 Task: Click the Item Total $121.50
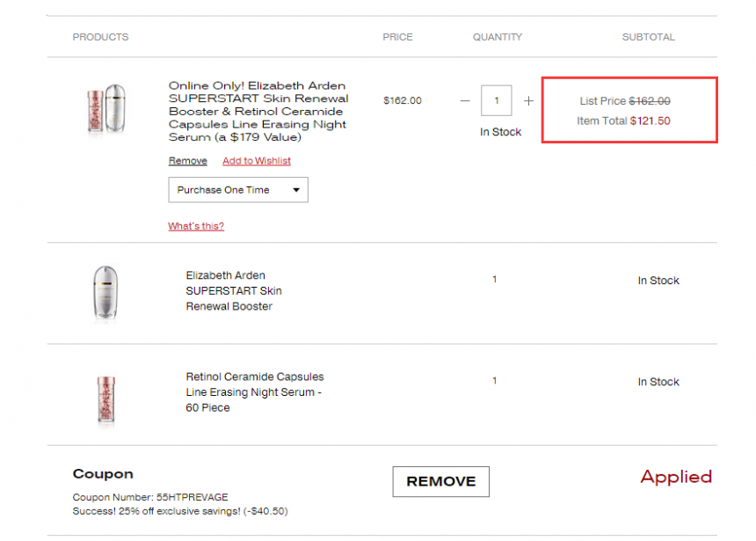click(623, 121)
